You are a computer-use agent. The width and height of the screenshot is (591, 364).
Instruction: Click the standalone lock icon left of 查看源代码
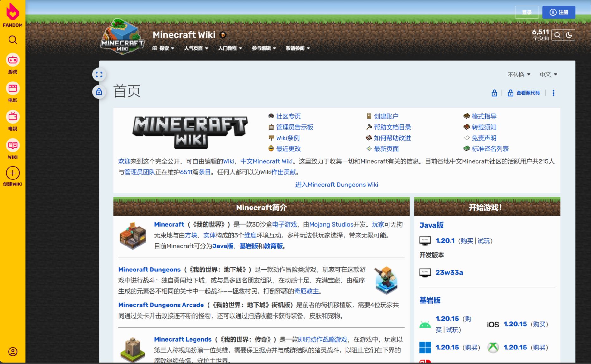point(494,93)
